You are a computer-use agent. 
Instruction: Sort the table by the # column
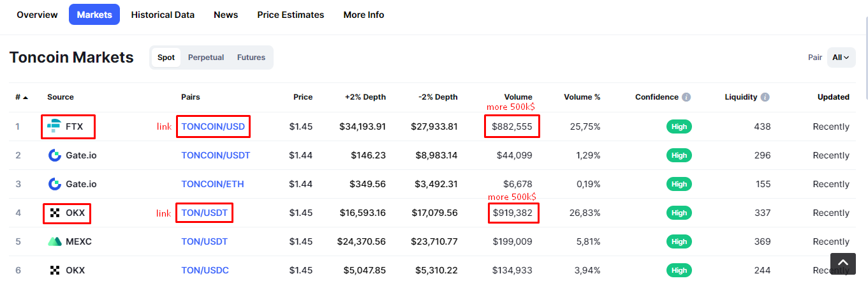[21, 97]
